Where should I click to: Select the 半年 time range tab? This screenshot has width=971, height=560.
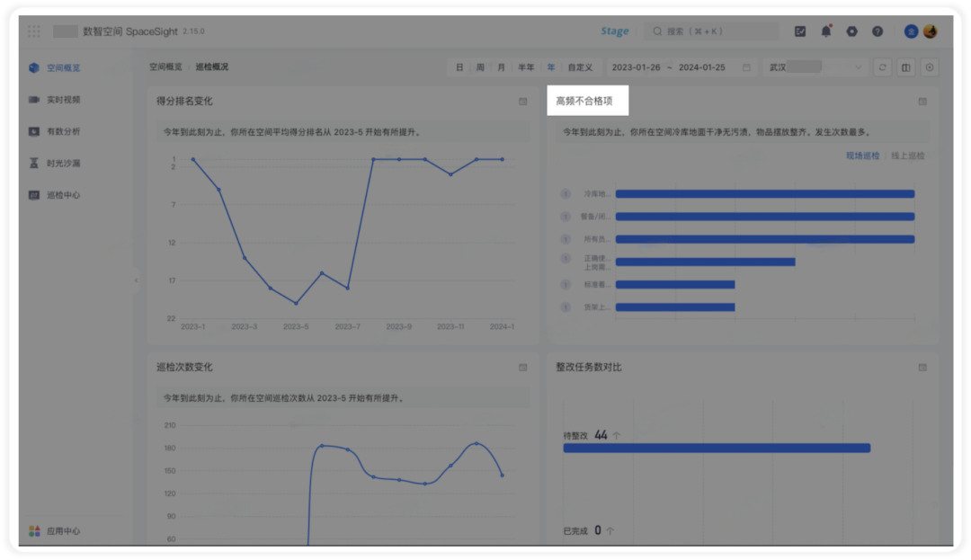(x=526, y=67)
